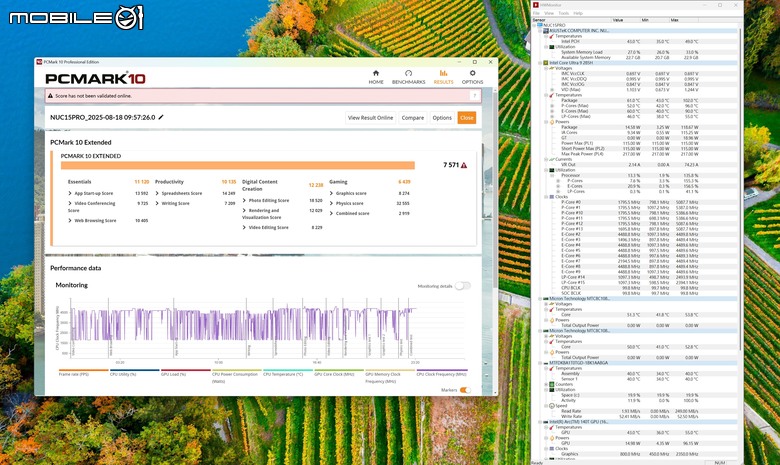780x465 pixels.
Task: Click the result Options button
Action: (442, 118)
